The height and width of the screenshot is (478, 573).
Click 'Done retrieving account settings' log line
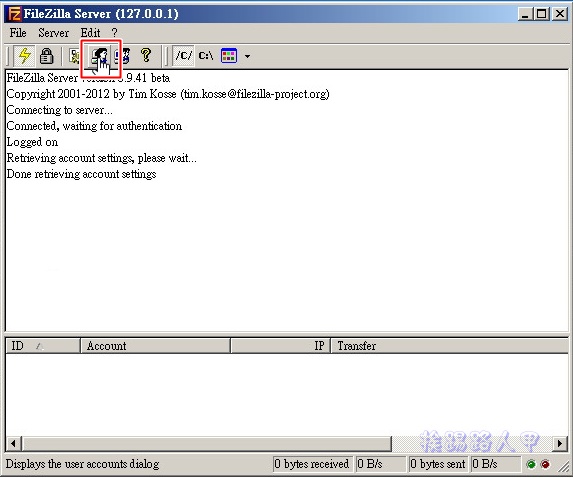(81, 174)
